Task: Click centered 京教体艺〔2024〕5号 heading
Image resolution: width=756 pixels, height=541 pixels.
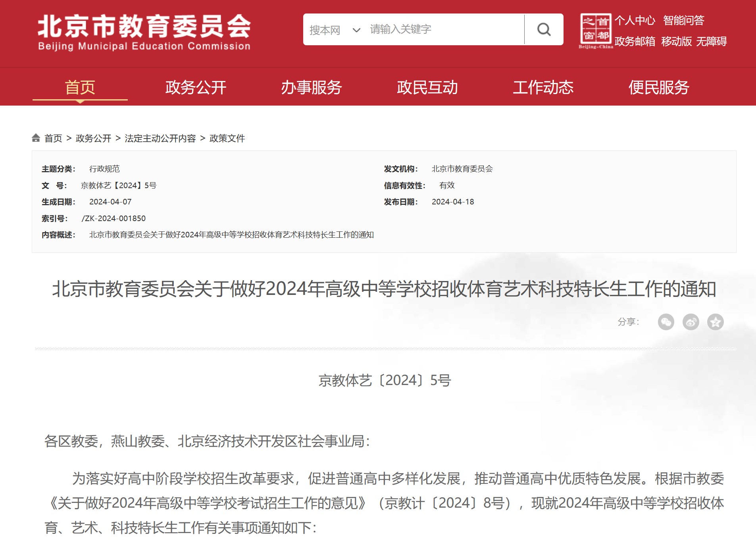Action: (385, 380)
